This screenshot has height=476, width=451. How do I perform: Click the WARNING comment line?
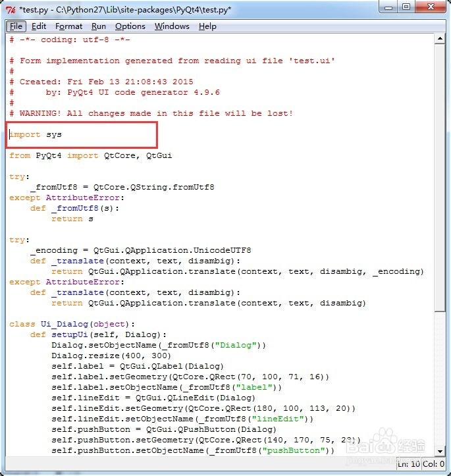[151, 113]
